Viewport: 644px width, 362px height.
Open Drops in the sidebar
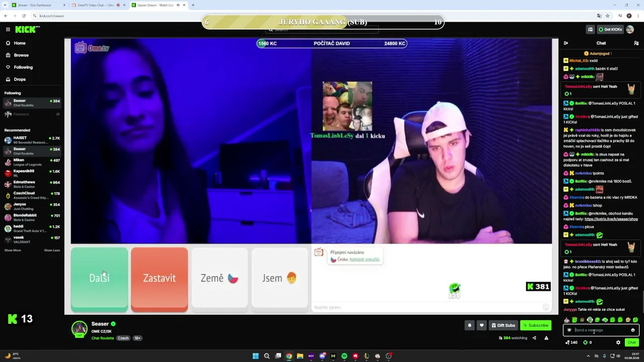20,79
